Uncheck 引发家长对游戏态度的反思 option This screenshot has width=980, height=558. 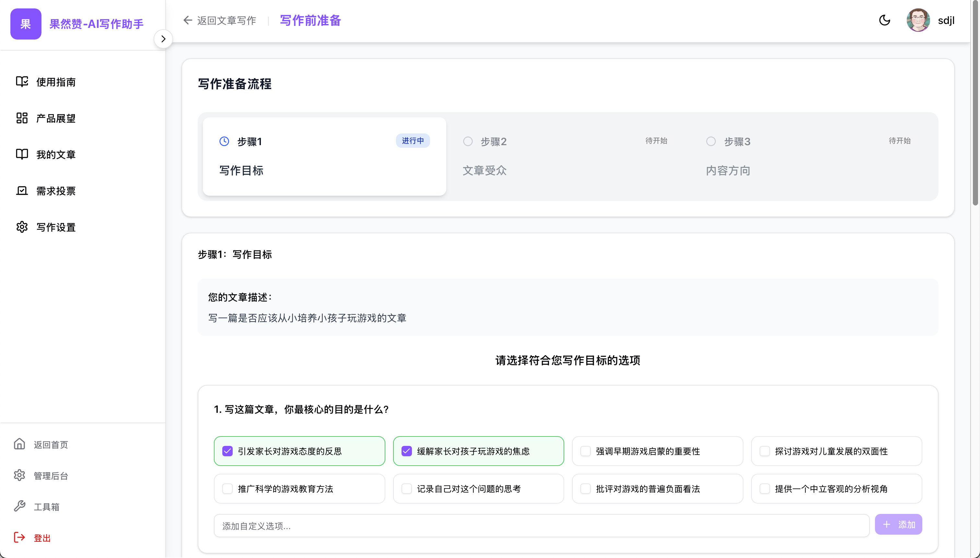227,451
